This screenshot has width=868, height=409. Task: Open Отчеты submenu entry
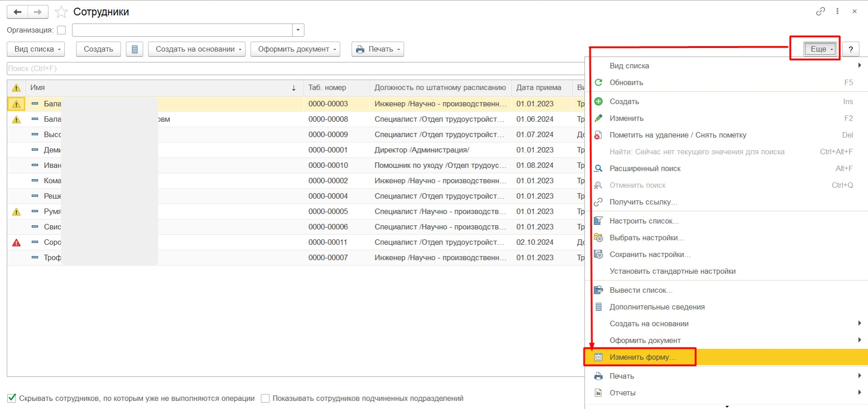pyautogui.click(x=727, y=393)
